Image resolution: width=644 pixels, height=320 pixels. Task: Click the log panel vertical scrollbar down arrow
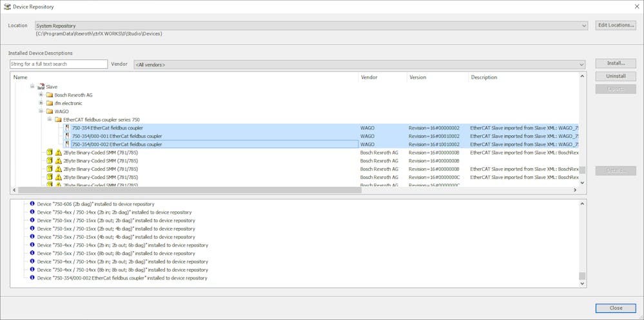[582, 283]
